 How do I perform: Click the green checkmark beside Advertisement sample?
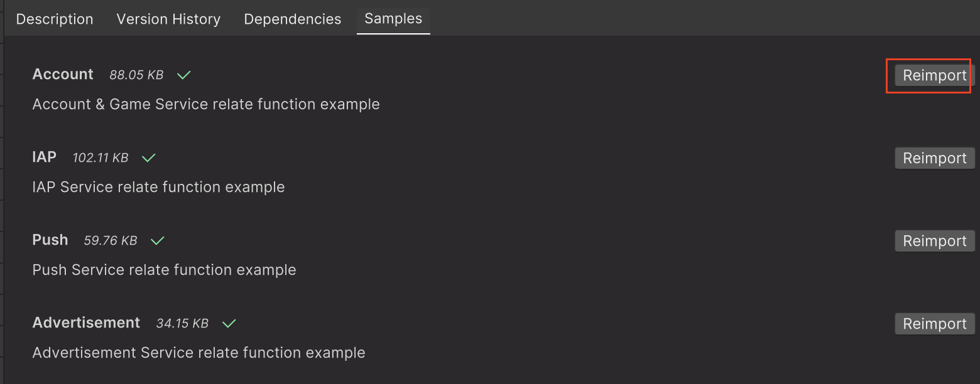229,324
